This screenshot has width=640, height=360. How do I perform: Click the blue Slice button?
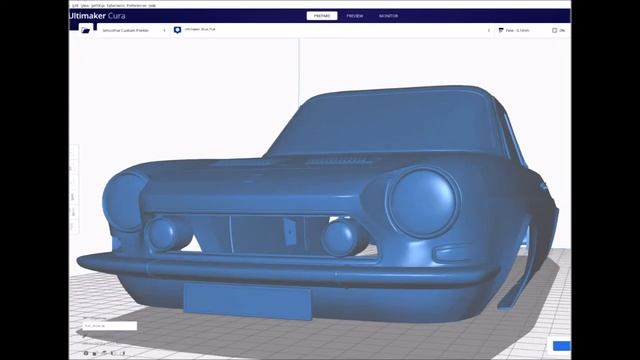tap(561, 346)
